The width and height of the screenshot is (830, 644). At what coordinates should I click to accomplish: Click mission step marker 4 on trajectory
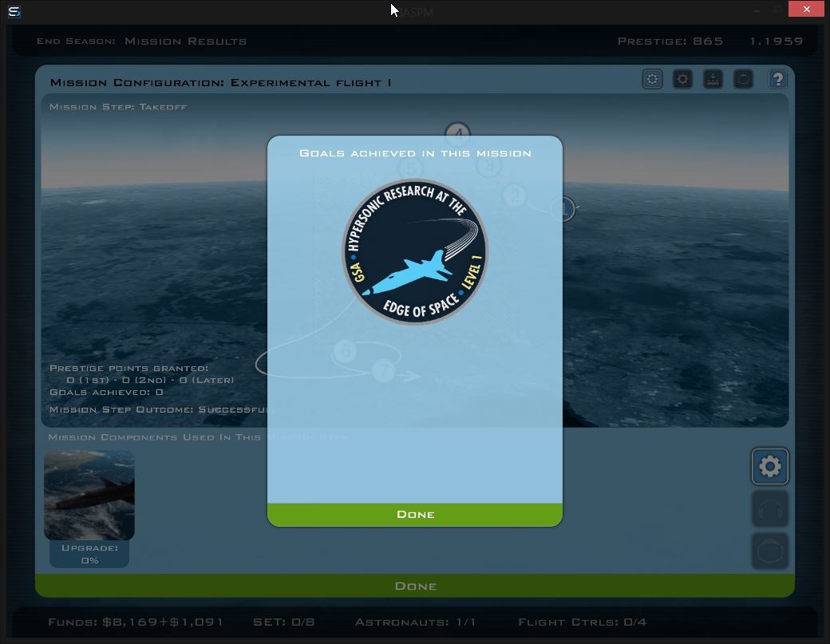[457, 134]
